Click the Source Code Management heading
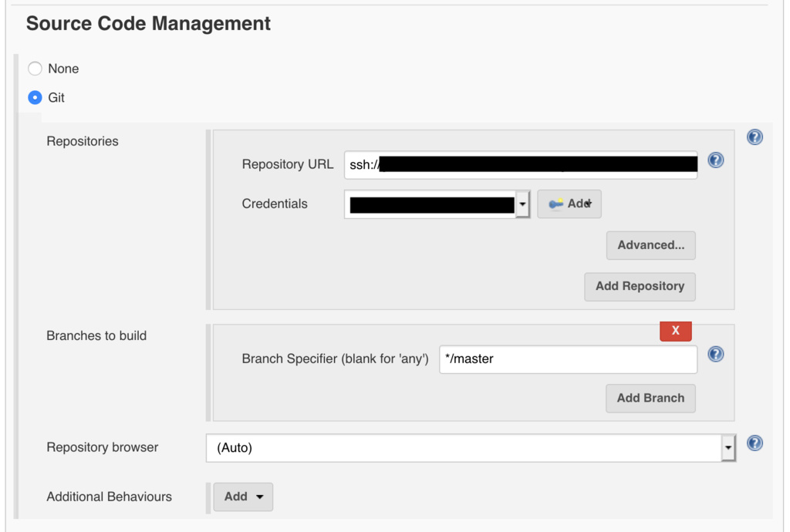Image resolution: width=790 pixels, height=532 pixels. 148,24
